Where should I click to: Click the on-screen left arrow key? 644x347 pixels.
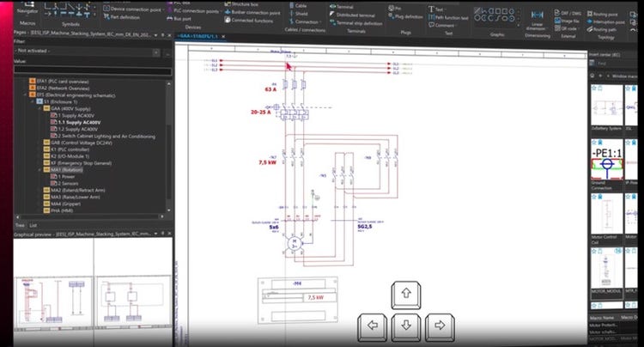point(373,327)
